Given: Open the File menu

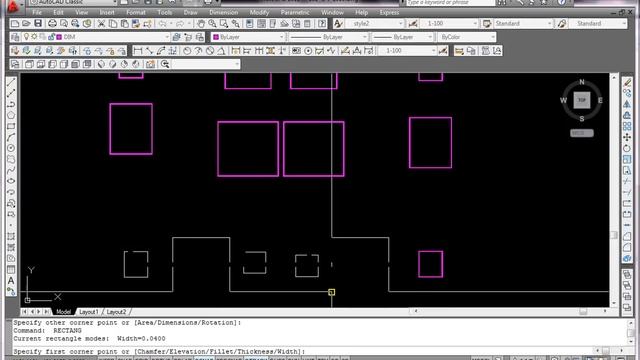Looking at the screenshot, I should [x=37, y=12].
